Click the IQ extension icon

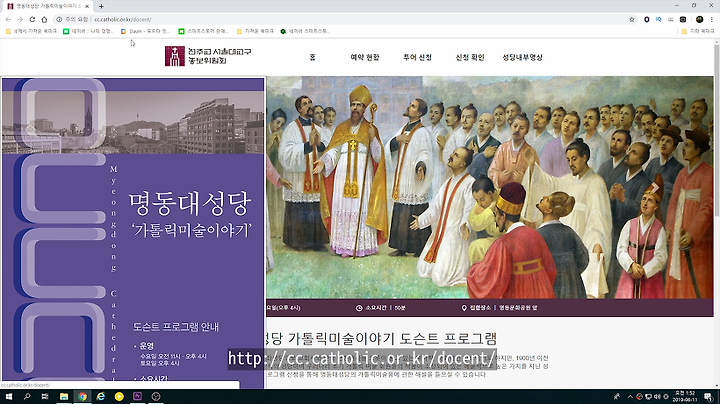click(658, 19)
